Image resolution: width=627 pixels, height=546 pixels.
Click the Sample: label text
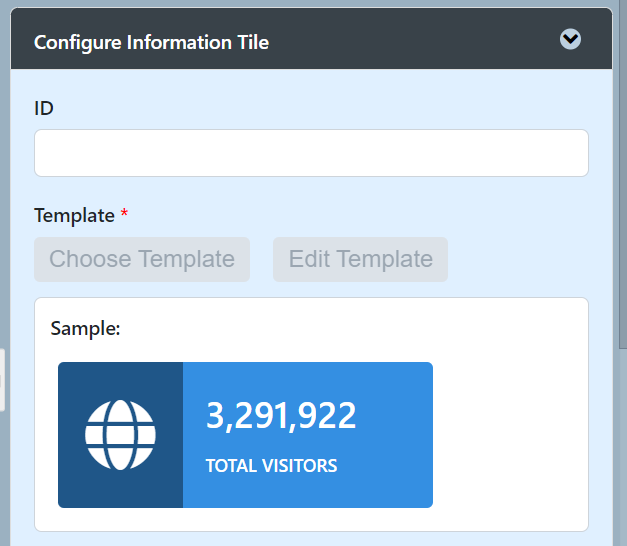pos(85,327)
